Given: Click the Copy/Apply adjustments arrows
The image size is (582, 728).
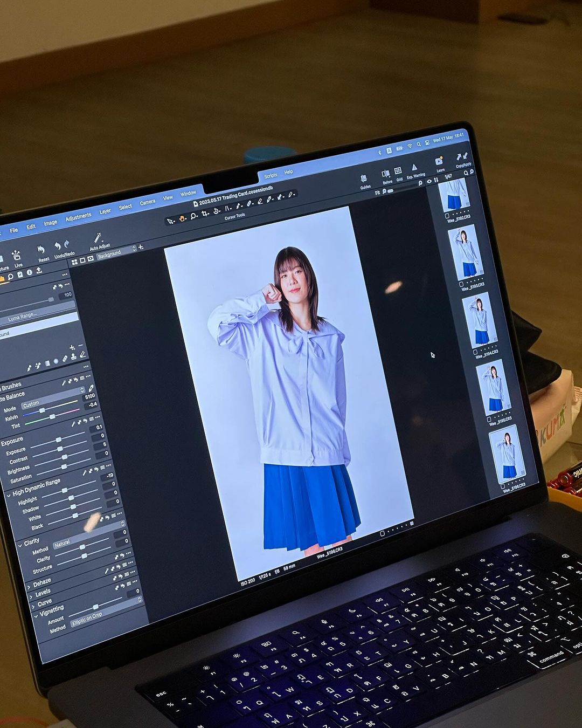Looking at the screenshot, I should [x=462, y=157].
